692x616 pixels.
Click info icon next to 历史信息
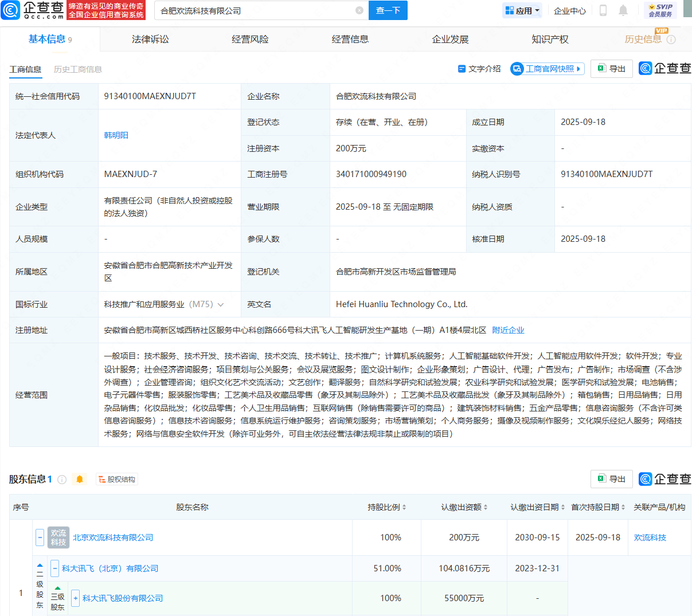pos(671,40)
